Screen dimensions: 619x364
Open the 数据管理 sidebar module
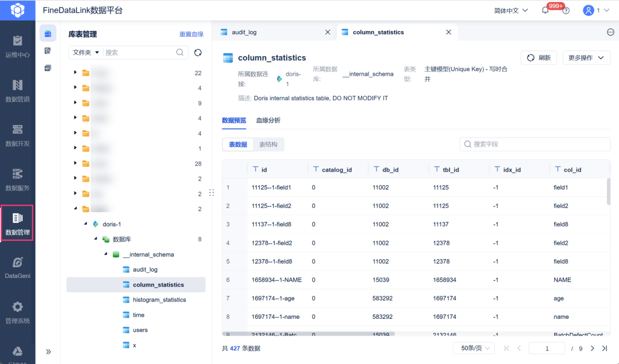[17, 223]
